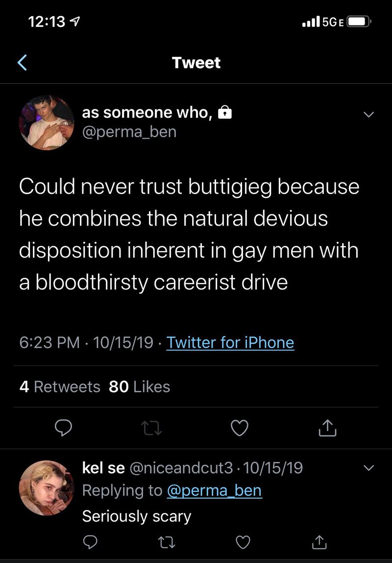
Task: Open the Twitter for iPhone link
Action: coord(230,342)
